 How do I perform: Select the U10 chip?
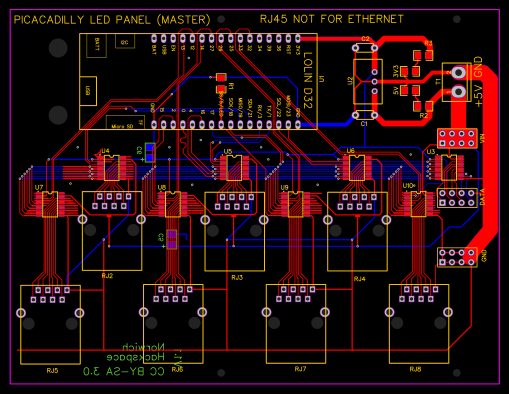click(419, 204)
